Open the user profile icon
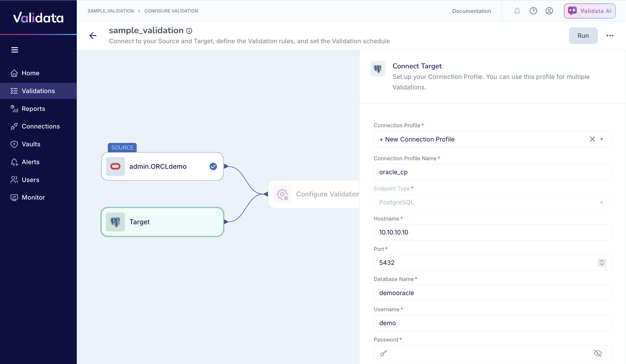 coord(549,11)
